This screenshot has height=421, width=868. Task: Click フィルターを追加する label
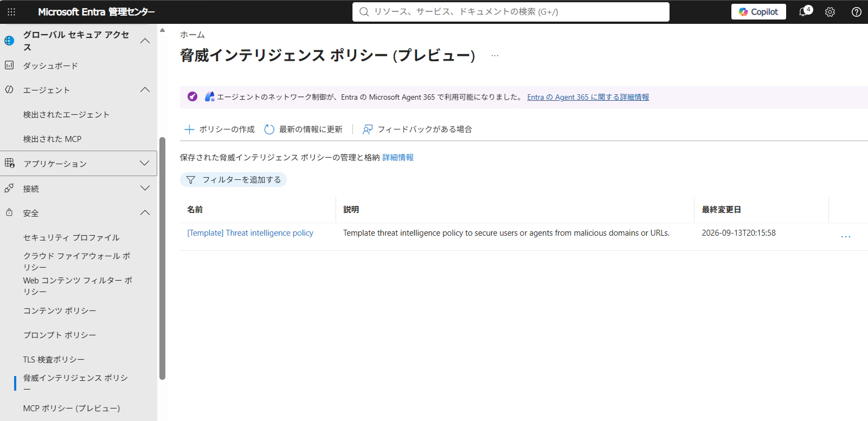242,180
